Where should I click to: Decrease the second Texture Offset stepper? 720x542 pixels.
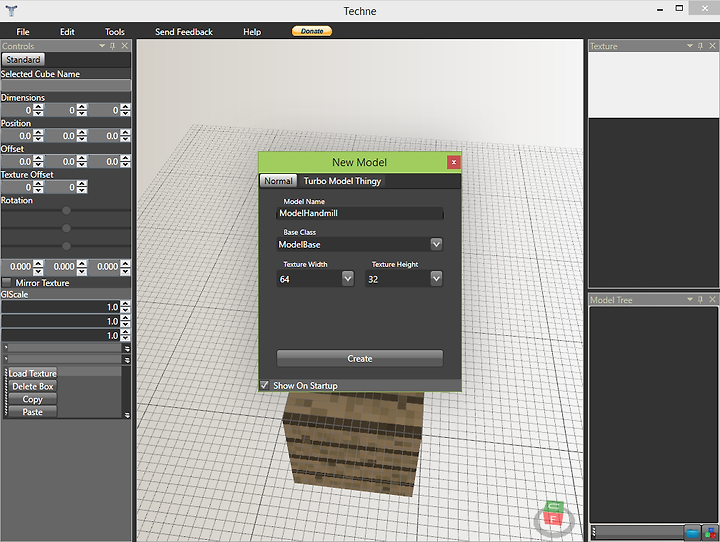tap(82, 190)
